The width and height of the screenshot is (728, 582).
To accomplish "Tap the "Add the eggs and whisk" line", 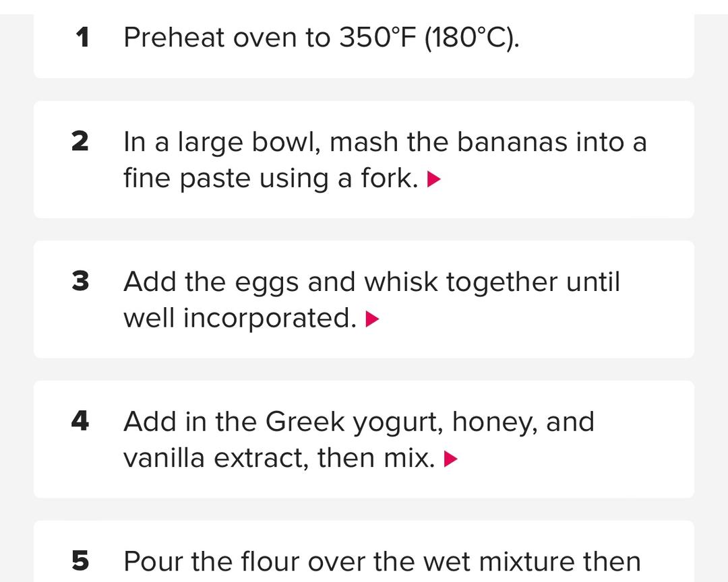I will (371, 282).
